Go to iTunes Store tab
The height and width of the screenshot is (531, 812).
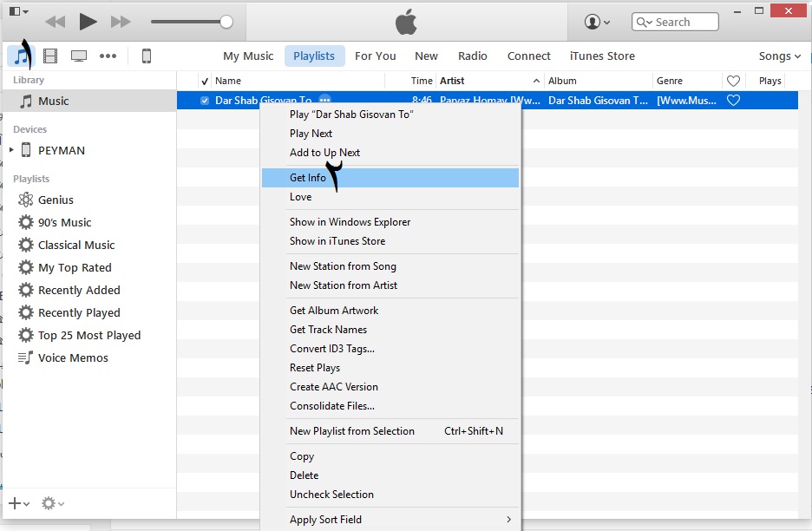point(602,56)
